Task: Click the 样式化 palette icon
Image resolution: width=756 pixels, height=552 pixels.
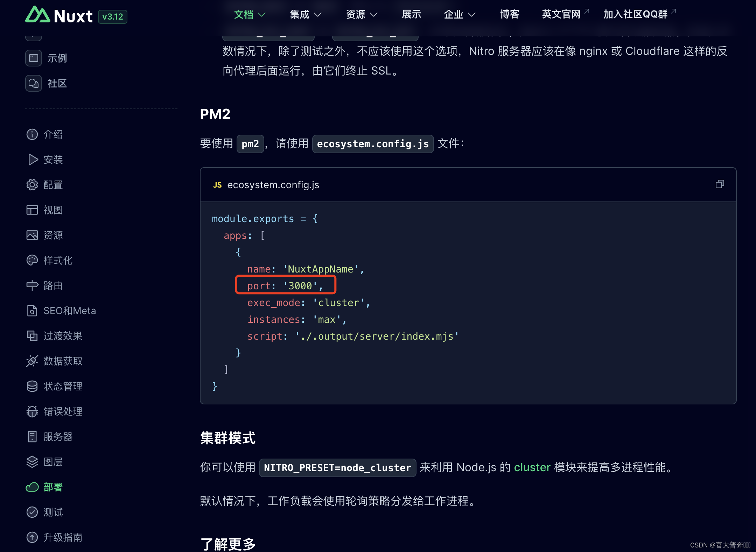Action: 32,260
